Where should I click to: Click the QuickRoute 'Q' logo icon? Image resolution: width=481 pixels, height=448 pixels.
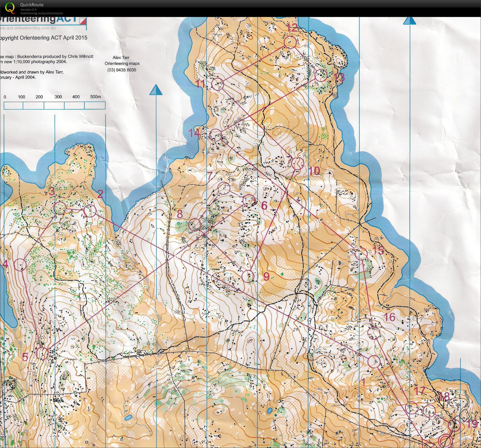[x=10, y=7]
